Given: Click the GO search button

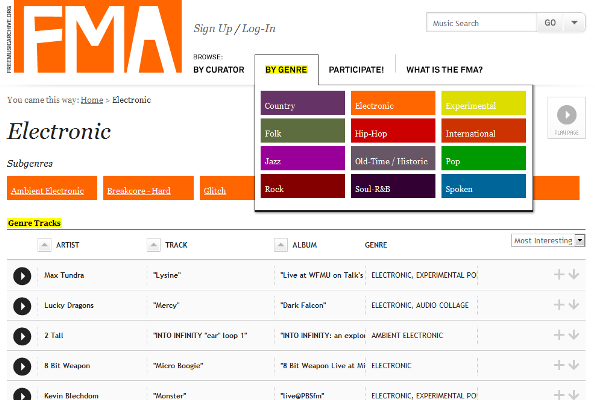Looking at the screenshot, I should (550, 23).
